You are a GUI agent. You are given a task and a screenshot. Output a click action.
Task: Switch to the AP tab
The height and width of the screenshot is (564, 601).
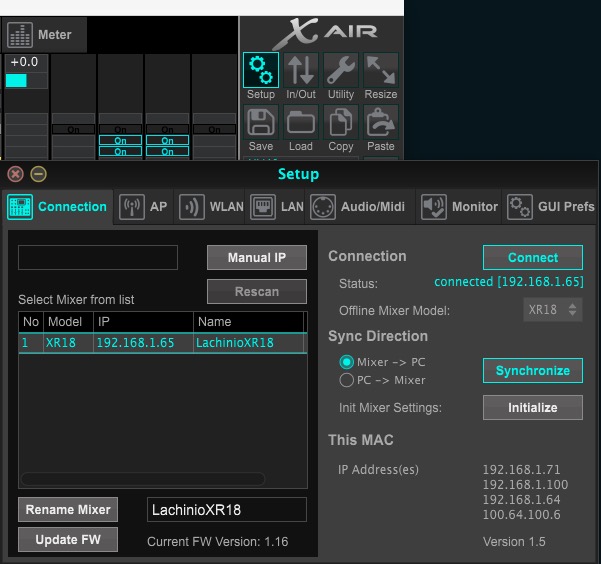(143, 207)
